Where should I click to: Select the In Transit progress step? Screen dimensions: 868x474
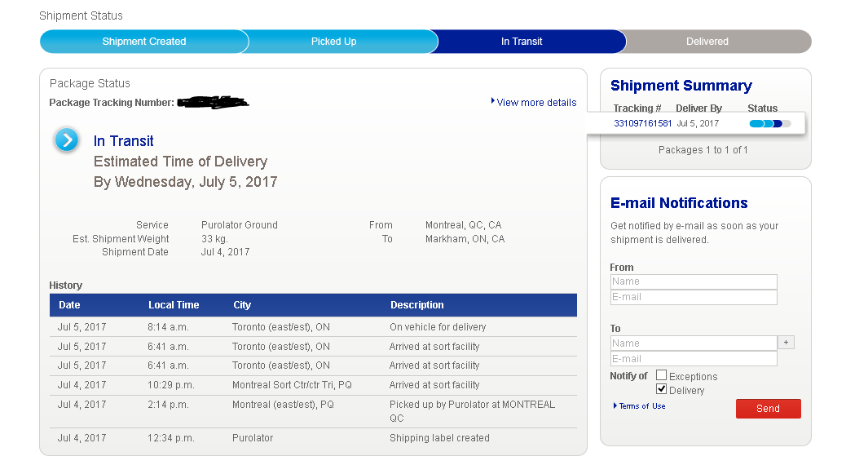(x=522, y=42)
